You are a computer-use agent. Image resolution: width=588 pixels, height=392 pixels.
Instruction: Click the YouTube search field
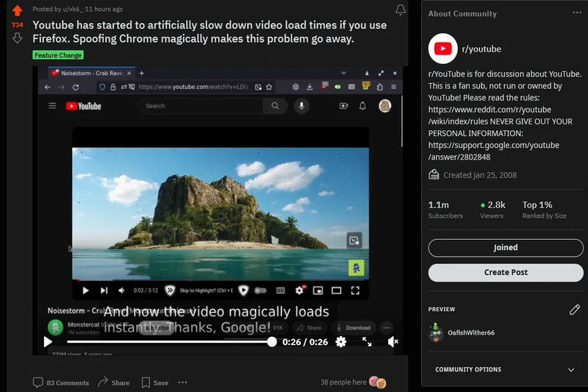coord(201,106)
